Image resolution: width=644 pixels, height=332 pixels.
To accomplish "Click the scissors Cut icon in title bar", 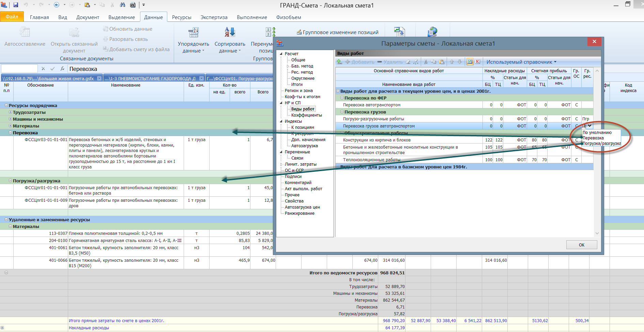I will tap(112, 5).
